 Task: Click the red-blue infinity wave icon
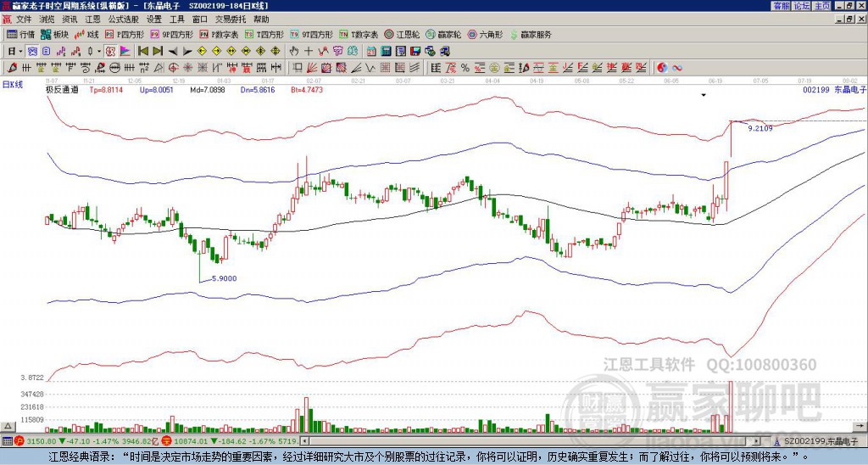[677, 68]
